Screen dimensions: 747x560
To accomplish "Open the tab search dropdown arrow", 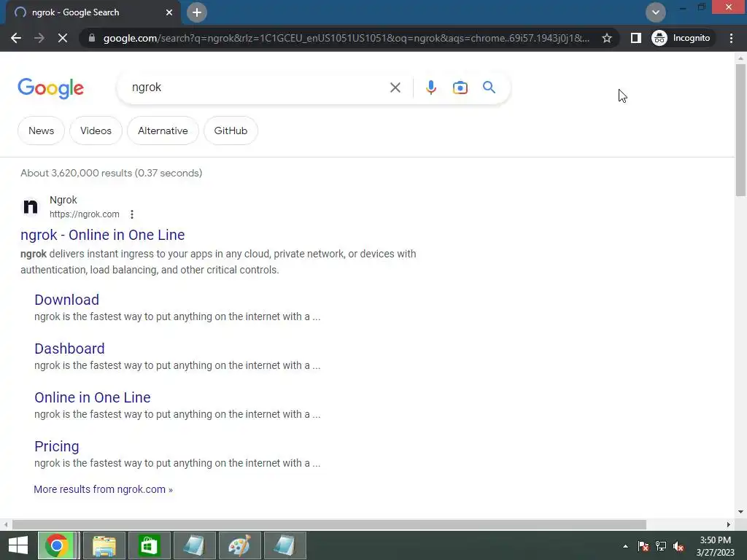I will (656, 12).
